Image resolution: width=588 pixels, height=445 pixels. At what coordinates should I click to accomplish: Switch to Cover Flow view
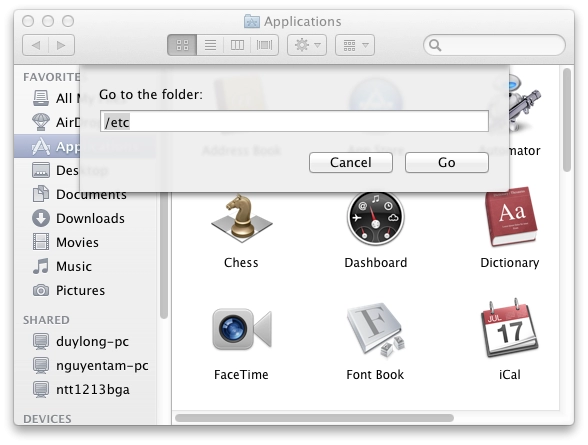pyautogui.click(x=264, y=45)
